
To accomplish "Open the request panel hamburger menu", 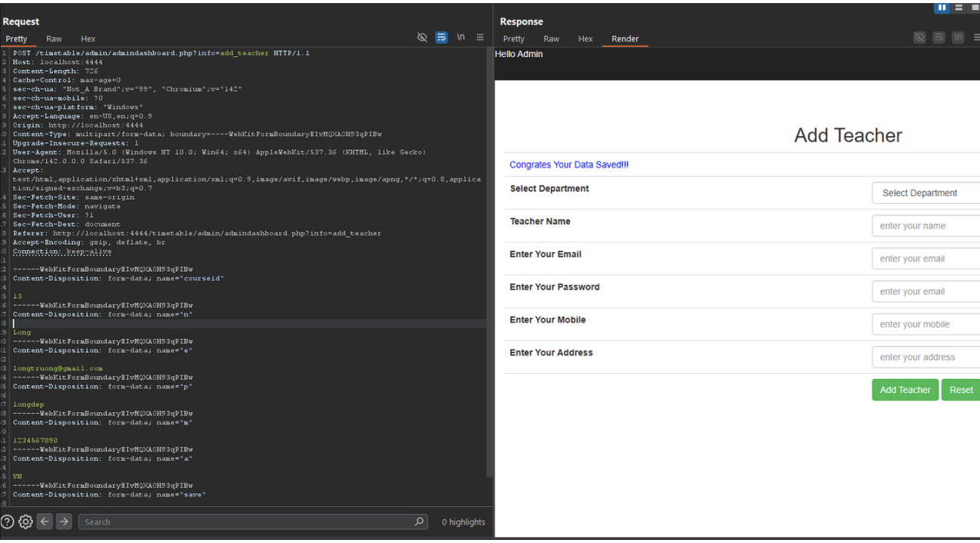I will [x=480, y=38].
